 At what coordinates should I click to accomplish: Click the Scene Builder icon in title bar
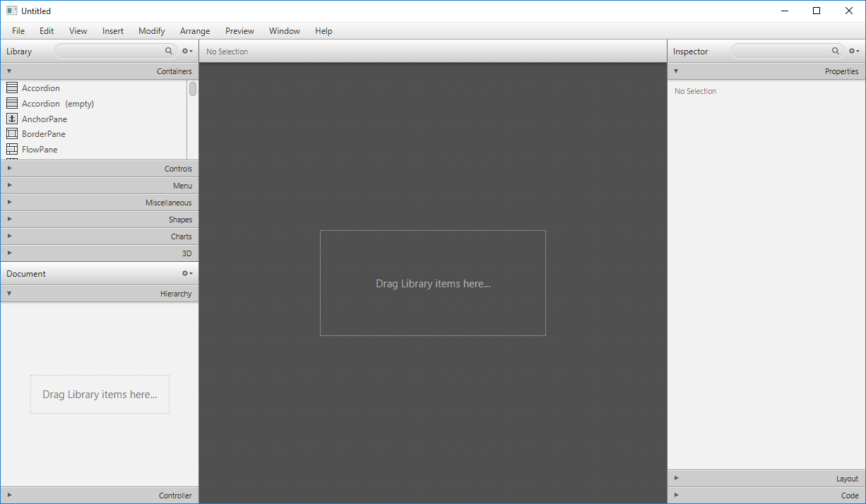click(x=11, y=11)
